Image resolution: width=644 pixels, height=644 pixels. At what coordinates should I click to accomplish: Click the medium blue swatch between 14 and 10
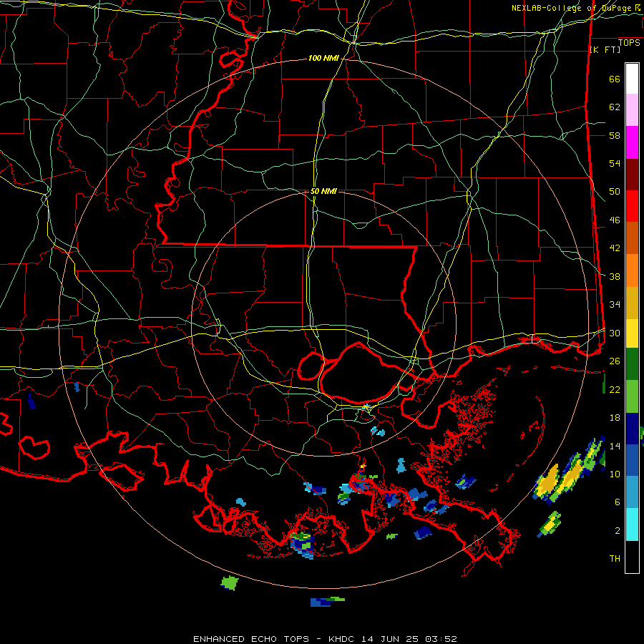[632, 460]
